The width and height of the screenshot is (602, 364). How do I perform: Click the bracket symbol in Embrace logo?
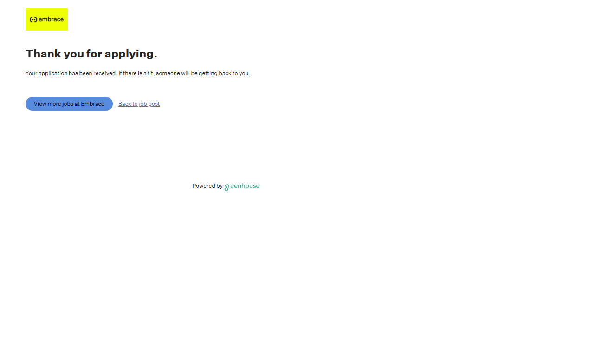(x=33, y=19)
